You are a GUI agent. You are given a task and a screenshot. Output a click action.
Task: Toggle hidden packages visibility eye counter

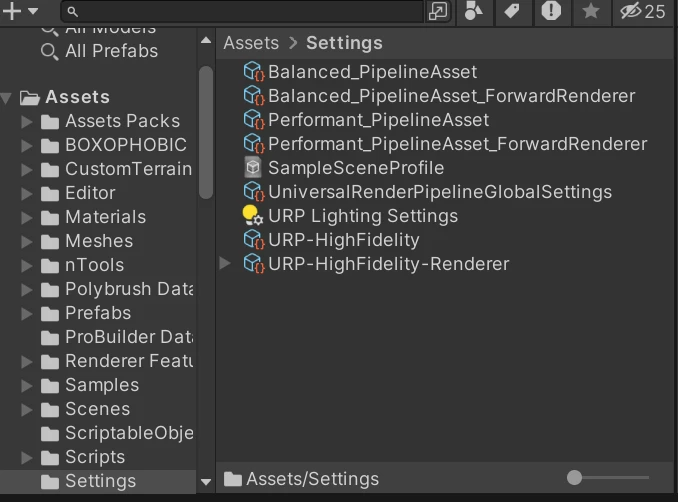pos(642,11)
